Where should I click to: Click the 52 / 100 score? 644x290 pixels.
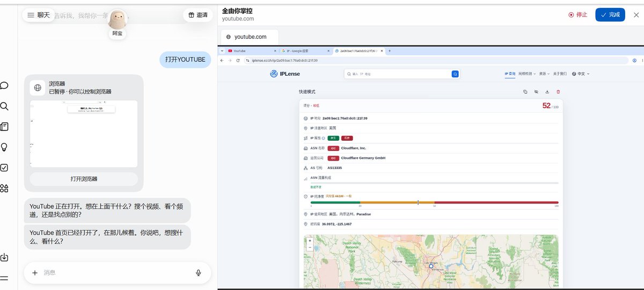point(551,106)
